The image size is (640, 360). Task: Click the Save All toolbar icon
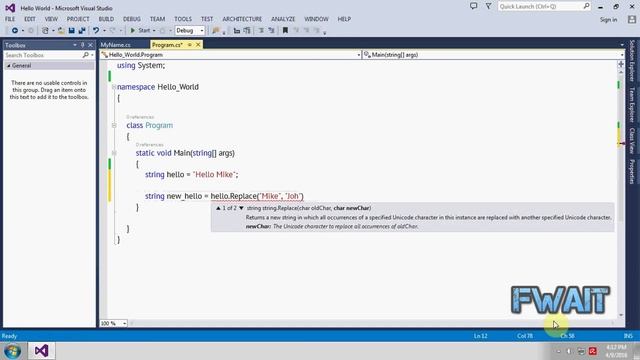pos(82,31)
